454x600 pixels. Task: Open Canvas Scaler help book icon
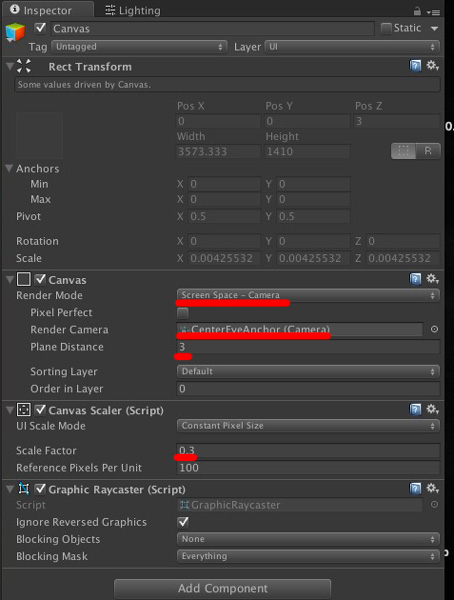(x=415, y=409)
